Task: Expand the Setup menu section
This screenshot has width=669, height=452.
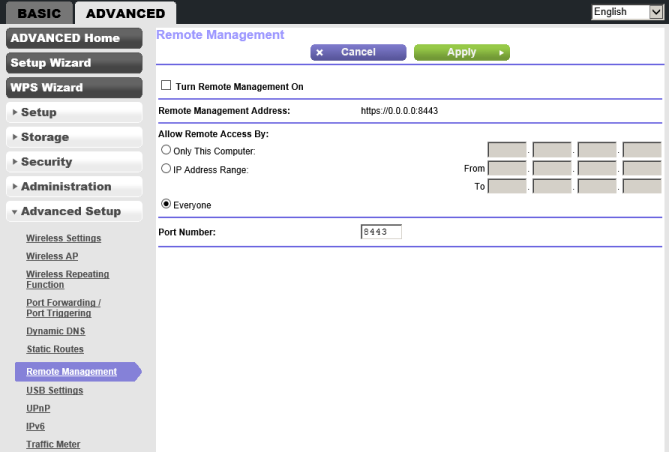Action: [74, 112]
